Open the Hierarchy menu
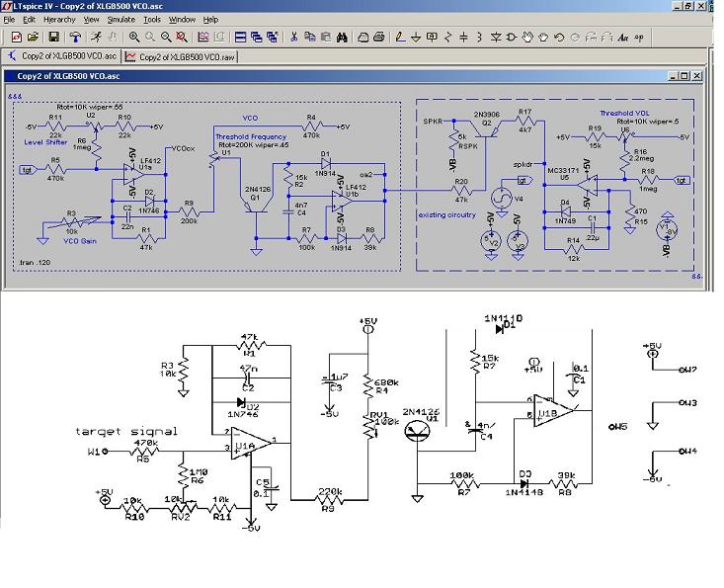724x588 pixels. 58,19
